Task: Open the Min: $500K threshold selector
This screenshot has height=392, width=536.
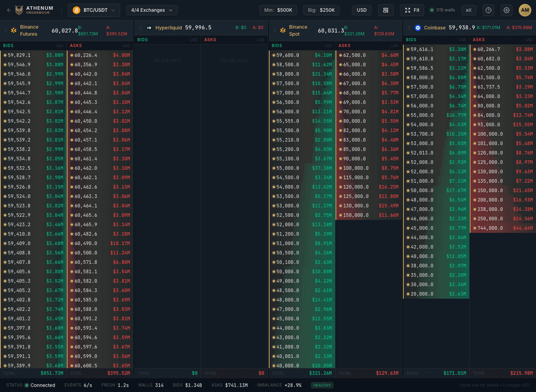Action: click(278, 10)
